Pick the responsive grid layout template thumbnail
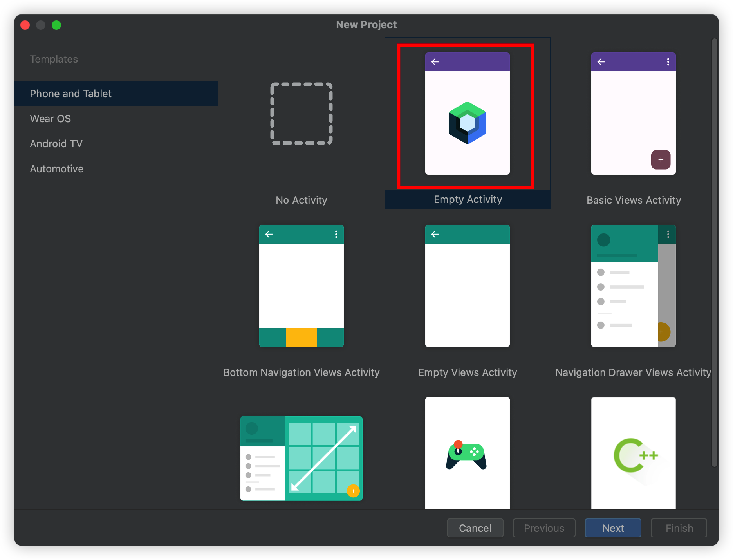733x560 pixels. point(302,458)
